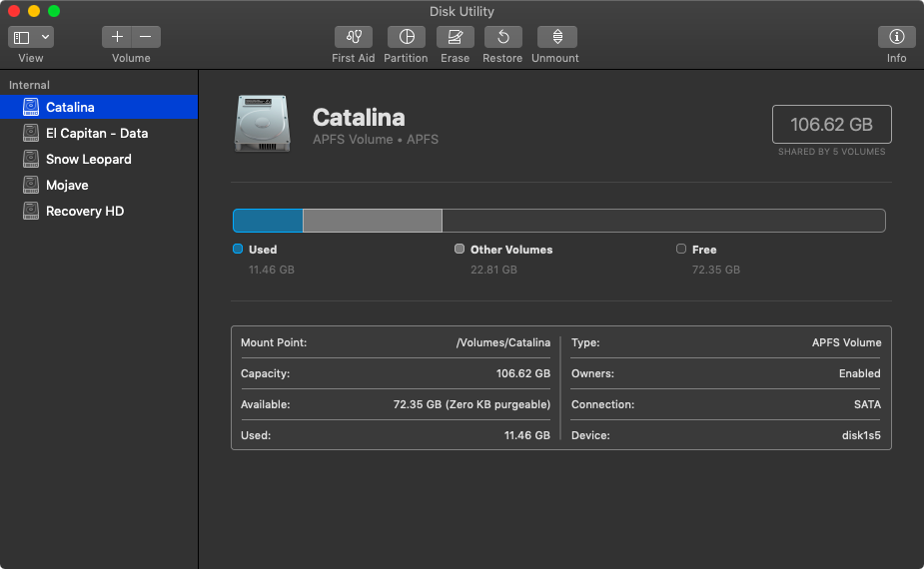
Task: Click the Type APFS Volume value
Action: click(847, 342)
